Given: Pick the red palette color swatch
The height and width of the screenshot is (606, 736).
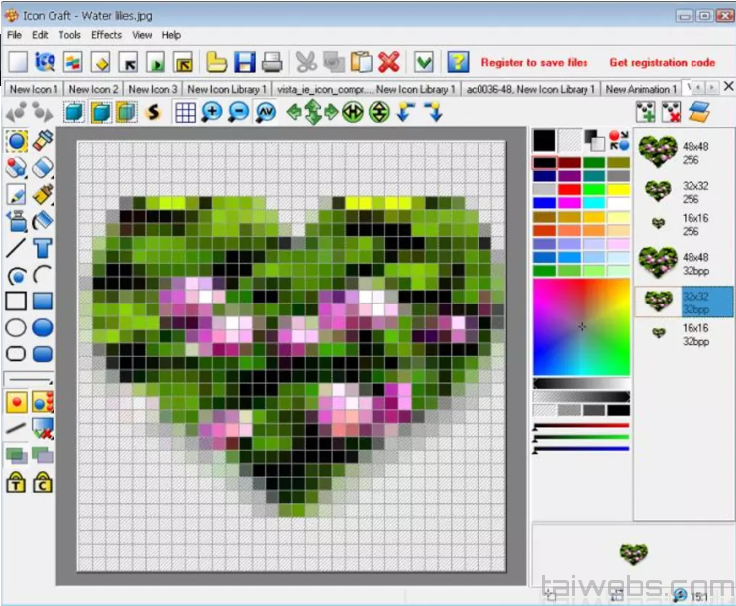Looking at the screenshot, I should click(x=569, y=189).
